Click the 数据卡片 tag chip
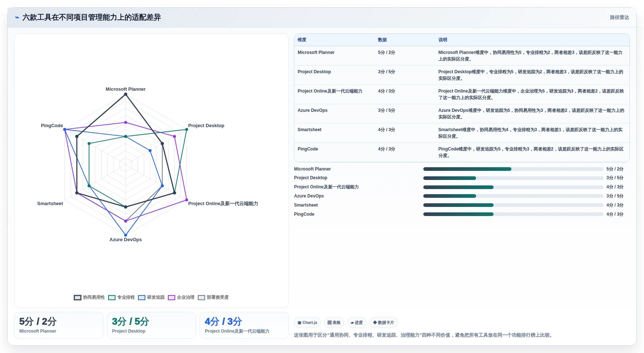The height and width of the screenshot is (353, 644). 384,323
